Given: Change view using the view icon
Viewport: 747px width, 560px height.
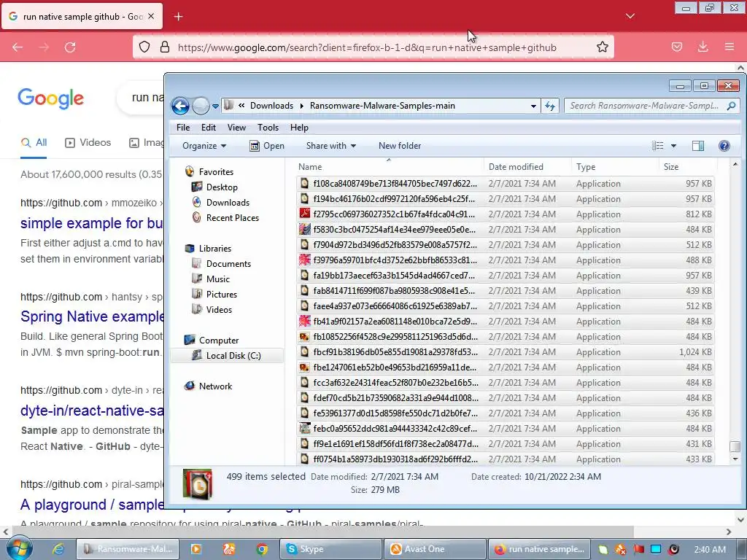Looking at the screenshot, I should pyautogui.click(x=657, y=146).
